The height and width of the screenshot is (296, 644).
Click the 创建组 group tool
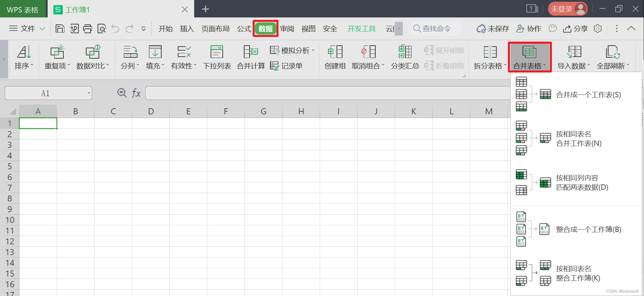click(335, 58)
